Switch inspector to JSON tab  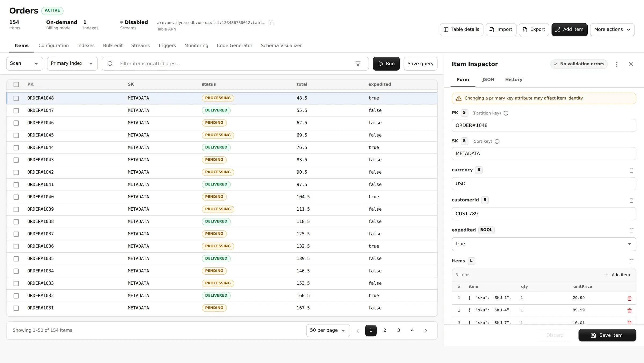click(488, 80)
